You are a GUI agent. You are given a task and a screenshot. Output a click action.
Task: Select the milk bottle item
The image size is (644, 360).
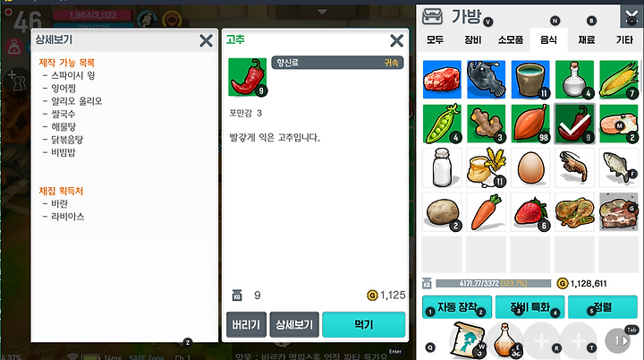[442, 167]
